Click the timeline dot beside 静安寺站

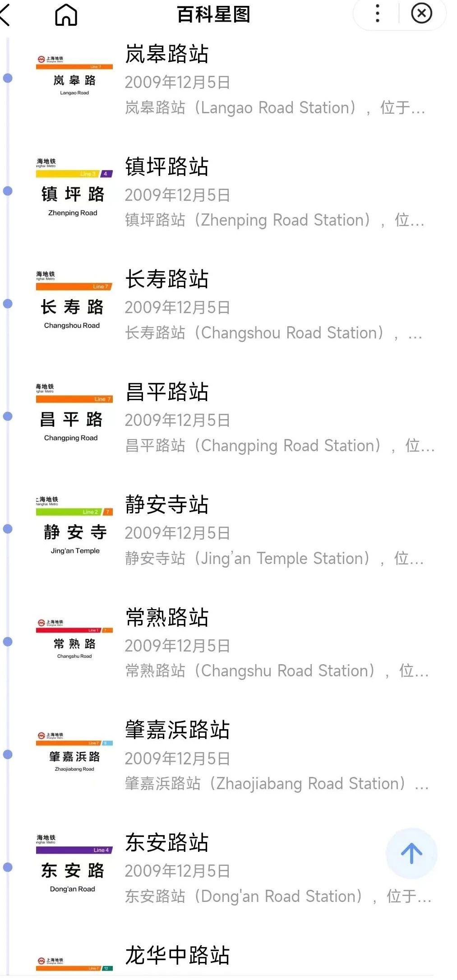pos(8,529)
